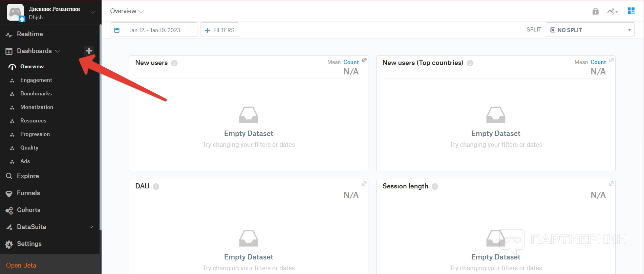The image size is (644, 274).
Task: Expand the DataSuite menu
Action: (x=91, y=227)
